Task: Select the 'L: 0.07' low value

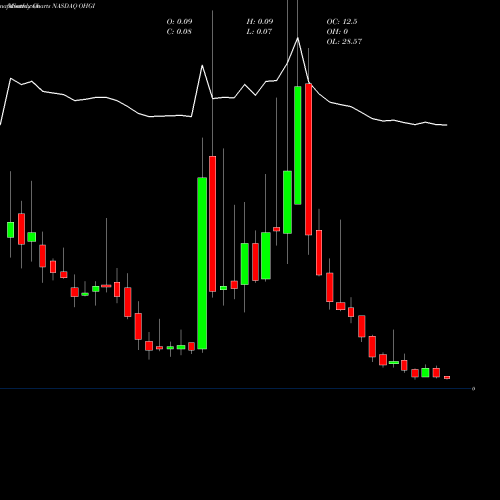Action: (x=259, y=32)
